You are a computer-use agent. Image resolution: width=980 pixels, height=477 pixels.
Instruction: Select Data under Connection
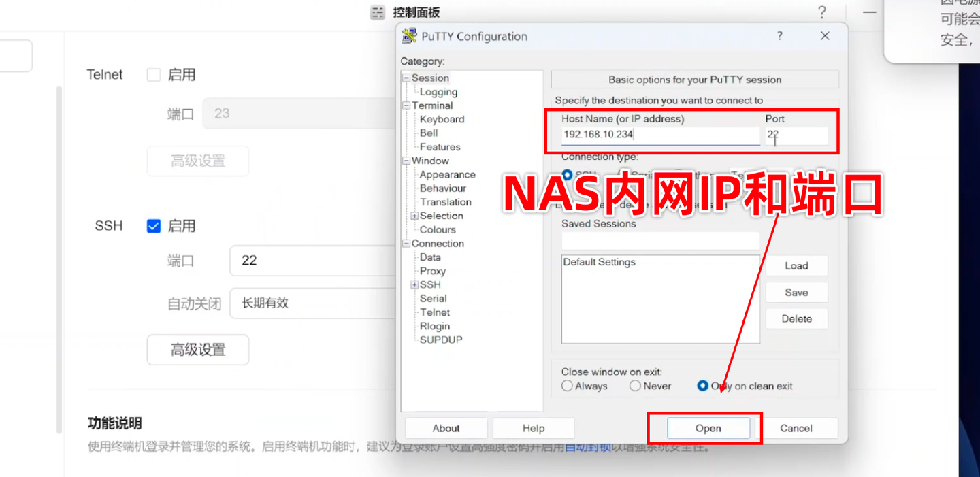coord(430,257)
